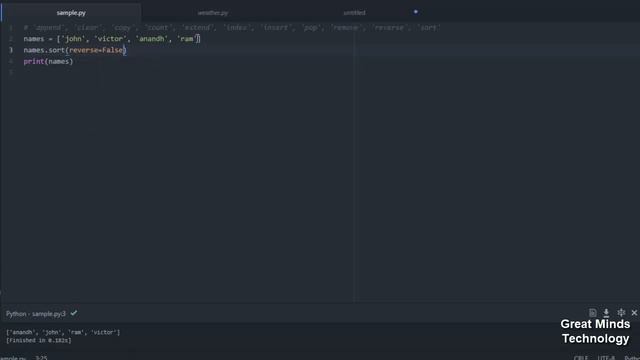Copy the build output using the panel's copy icon
The height and width of the screenshot is (360, 640).
[593, 313]
